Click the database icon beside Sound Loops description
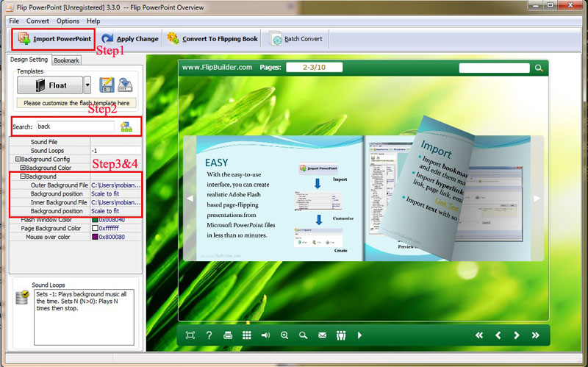 [x=22, y=297]
